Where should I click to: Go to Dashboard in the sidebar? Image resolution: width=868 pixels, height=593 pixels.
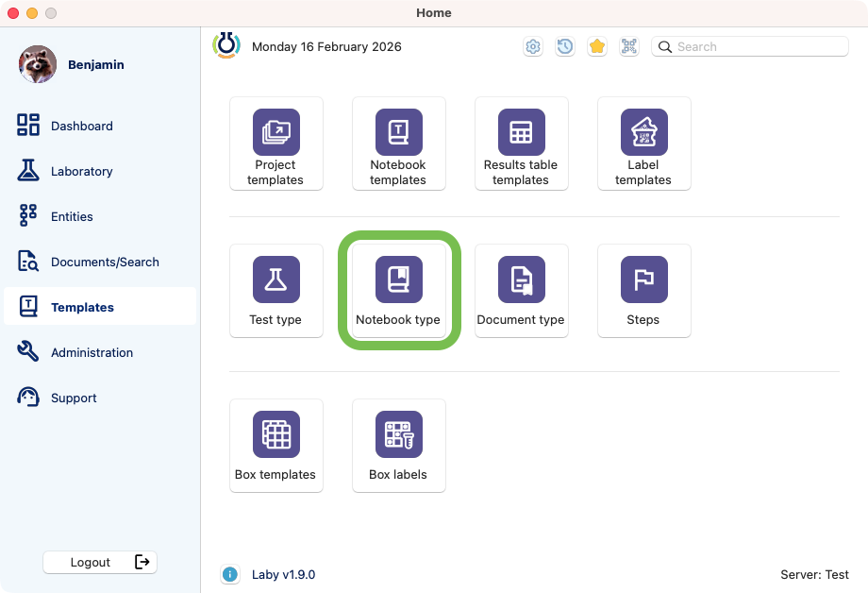pos(81,126)
